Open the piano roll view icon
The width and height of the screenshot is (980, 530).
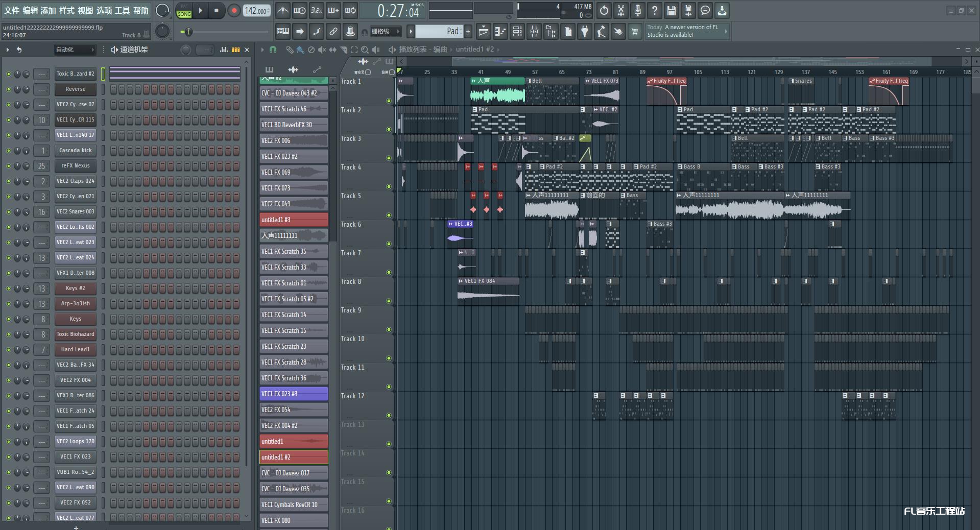pyautogui.click(x=500, y=32)
